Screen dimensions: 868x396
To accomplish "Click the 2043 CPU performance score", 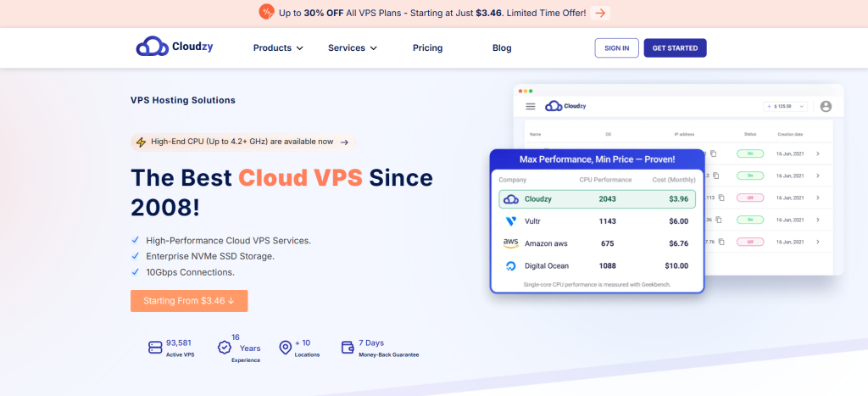I will click(607, 198).
